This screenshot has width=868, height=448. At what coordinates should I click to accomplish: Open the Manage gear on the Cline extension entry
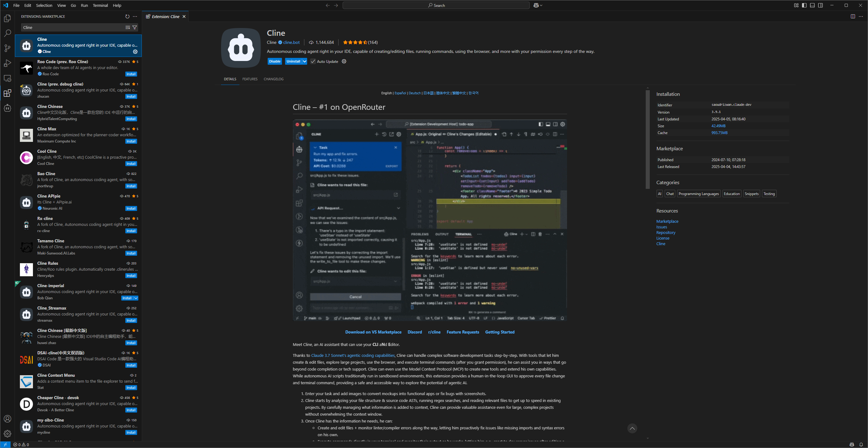(135, 52)
